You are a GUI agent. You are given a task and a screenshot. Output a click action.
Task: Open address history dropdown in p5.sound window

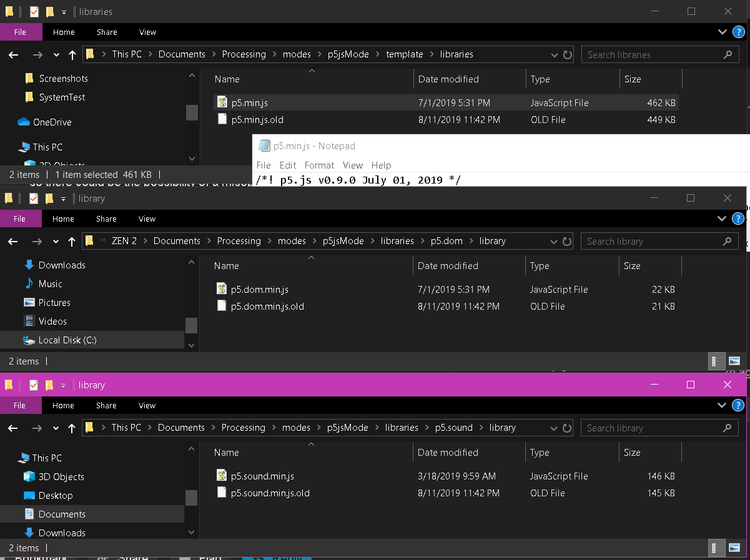point(554,428)
